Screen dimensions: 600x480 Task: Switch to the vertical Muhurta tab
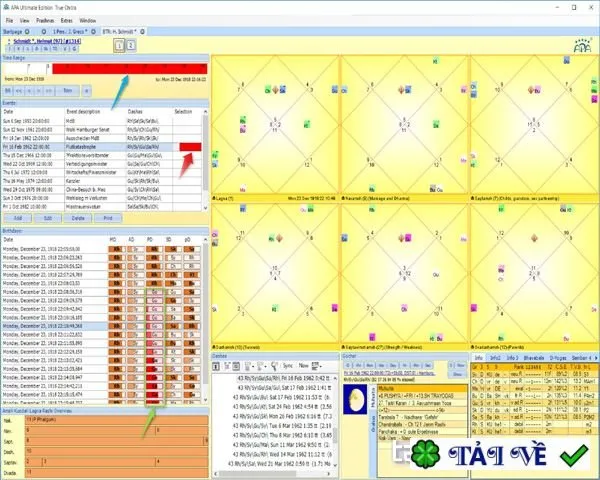tap(373, 396)
